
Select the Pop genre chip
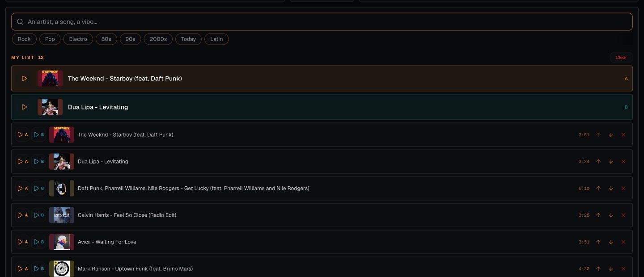point(50,39)
